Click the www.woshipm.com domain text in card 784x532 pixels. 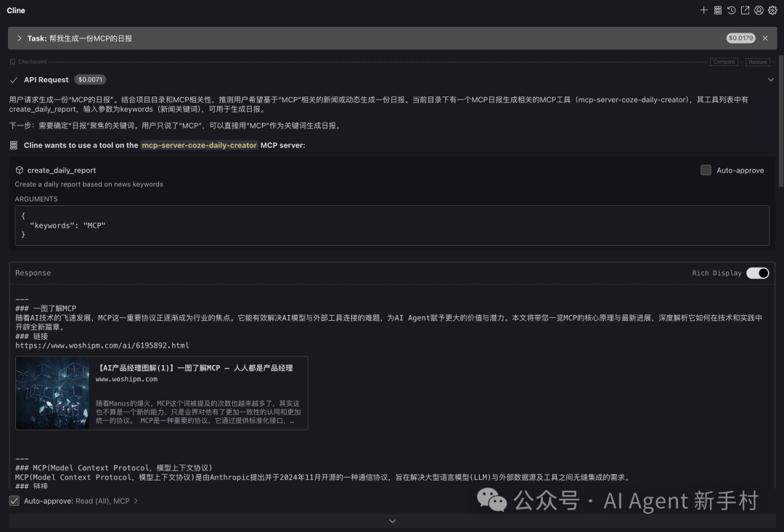126,379
